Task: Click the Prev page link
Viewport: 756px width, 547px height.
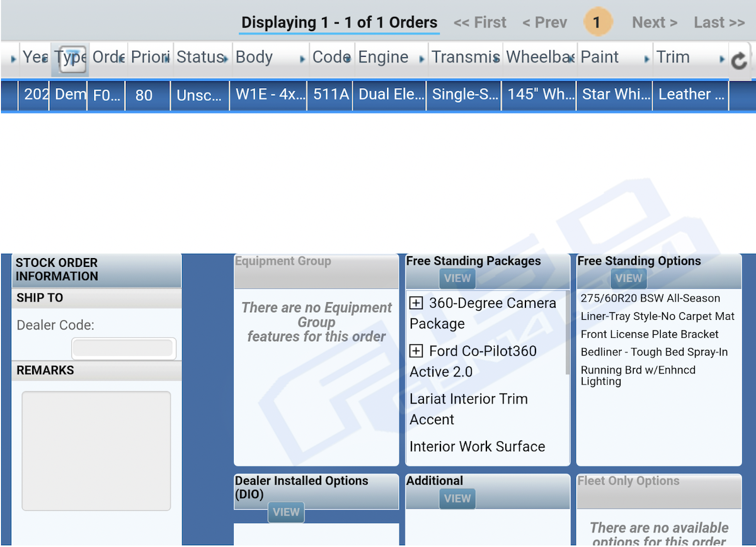Action: 544,23
